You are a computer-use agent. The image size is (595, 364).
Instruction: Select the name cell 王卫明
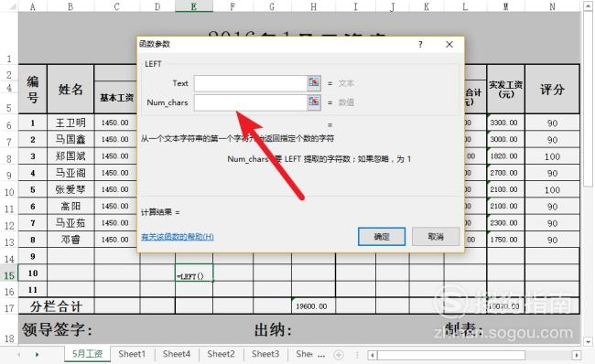click(70, 123)
